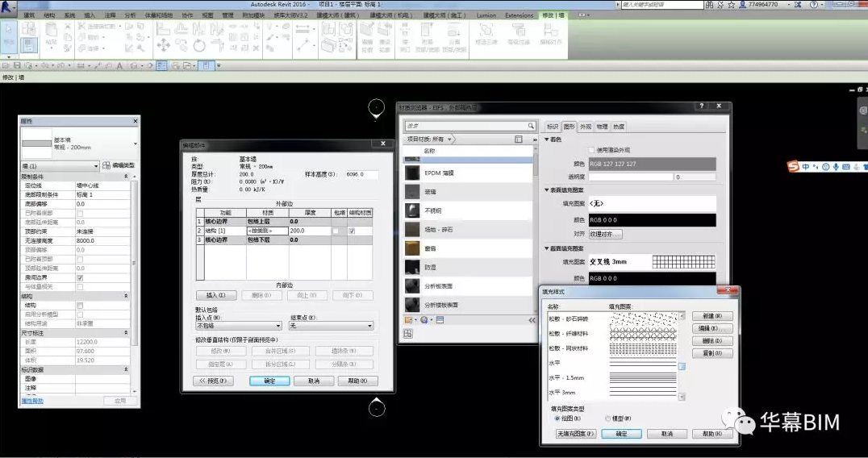Click the Open folder icon in quick access toolbar
Screen dimensions: 868x458
6,66
